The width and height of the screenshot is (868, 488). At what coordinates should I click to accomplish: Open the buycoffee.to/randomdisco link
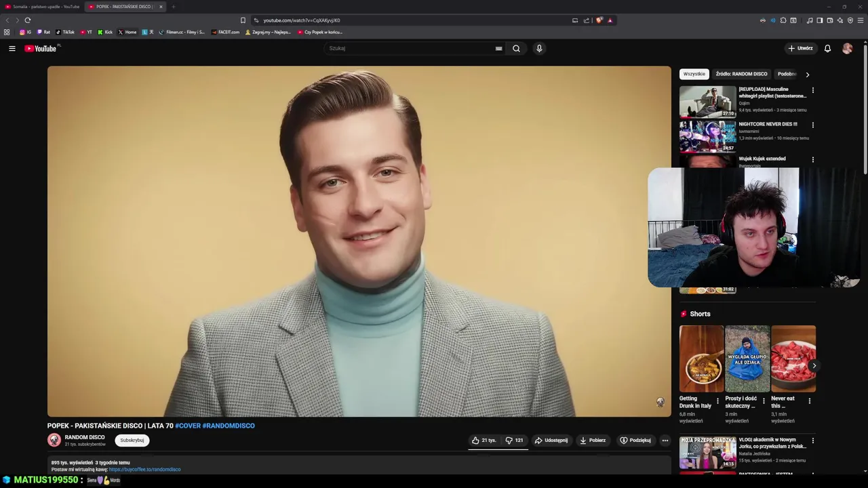pyautogui.click(x=144, y=470)
